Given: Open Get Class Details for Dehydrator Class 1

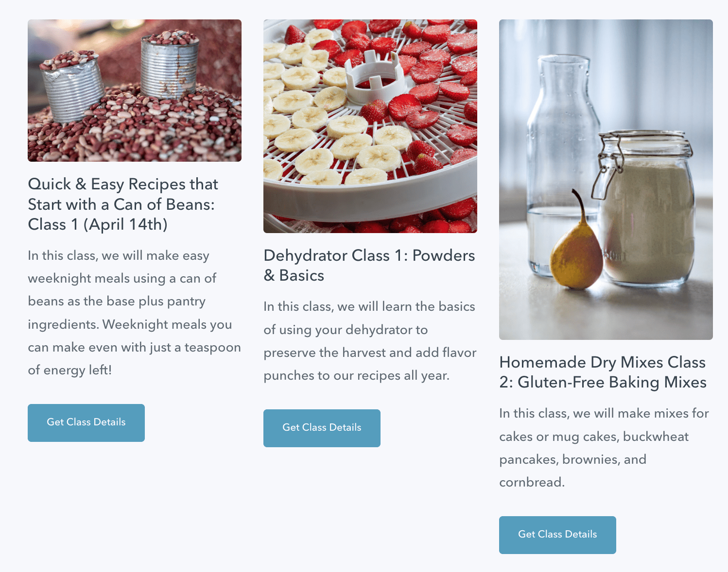Looking at the screenshot, I should click(x=322, y=428).
